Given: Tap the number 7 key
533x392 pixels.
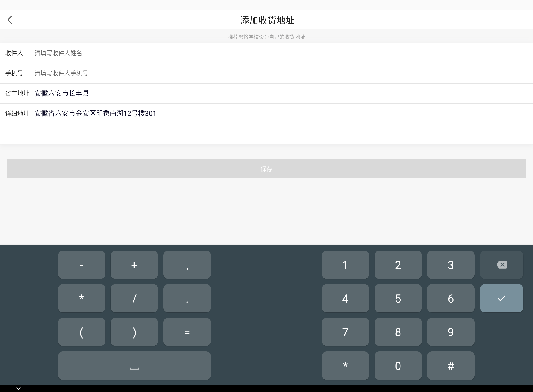Looking at the screenshot, I should pyautogui.click(x=345, y=332).
